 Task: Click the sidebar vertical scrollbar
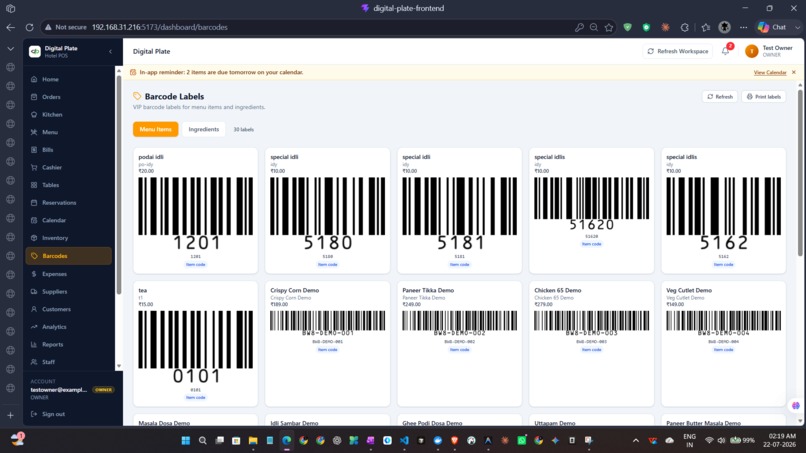coord(119,185)
